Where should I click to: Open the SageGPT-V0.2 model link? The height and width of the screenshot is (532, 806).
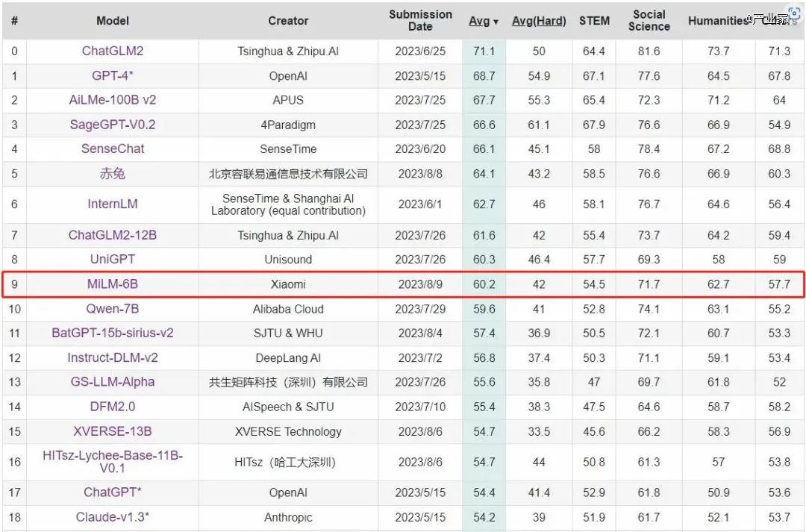tap(113, 125)
